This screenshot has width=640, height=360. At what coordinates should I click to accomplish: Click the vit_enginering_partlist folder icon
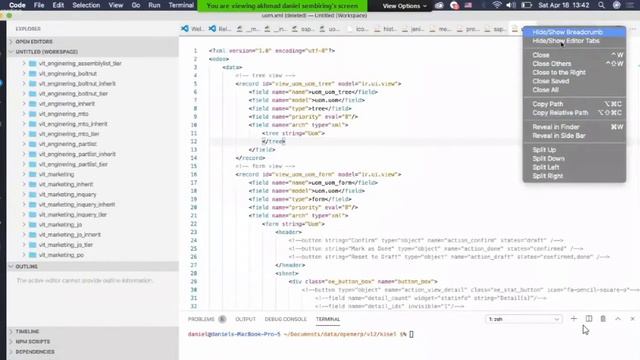[33, 144]
